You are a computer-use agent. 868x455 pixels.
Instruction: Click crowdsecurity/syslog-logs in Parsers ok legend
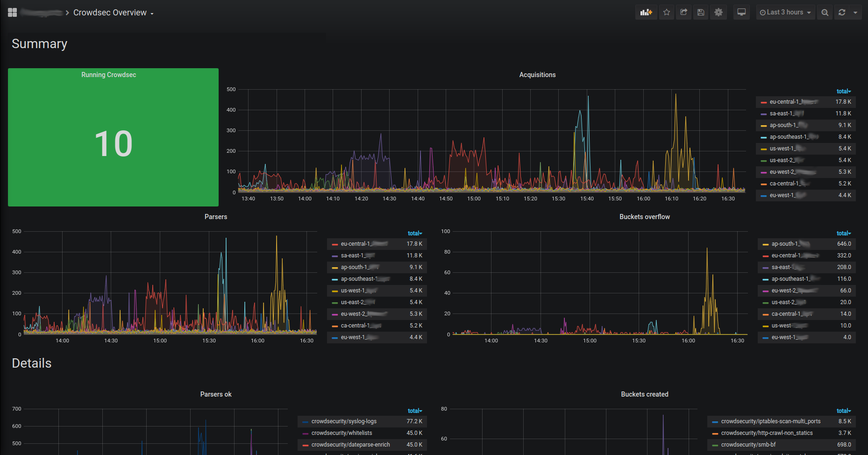pos(344,421)
